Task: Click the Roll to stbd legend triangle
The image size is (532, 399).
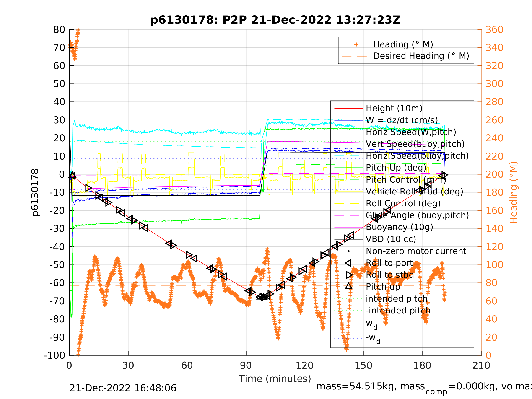Action: (x=349, y=275)
